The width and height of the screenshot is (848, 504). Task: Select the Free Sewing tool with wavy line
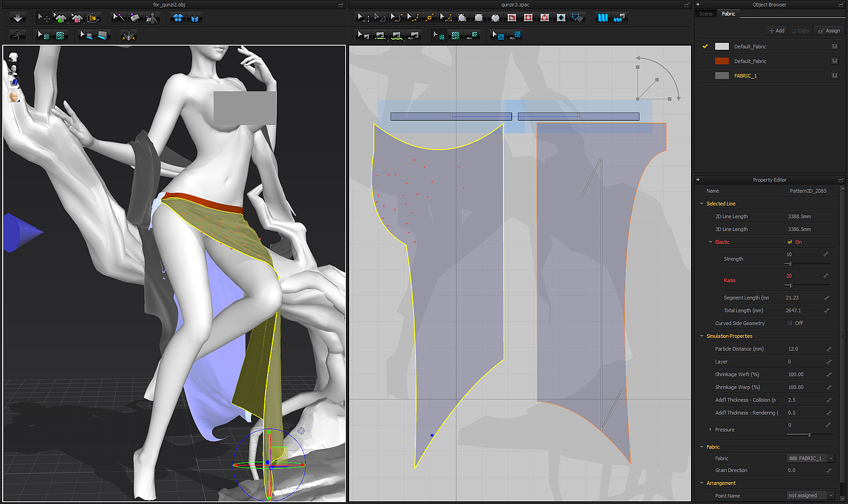pos(396,35)
